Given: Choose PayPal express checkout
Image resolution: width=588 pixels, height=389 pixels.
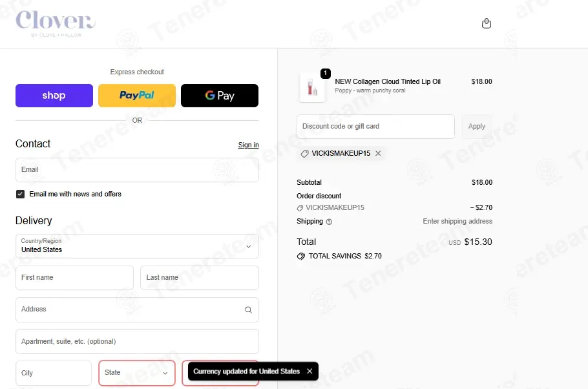Looking at the screenshot, I should tap(137, 96).
